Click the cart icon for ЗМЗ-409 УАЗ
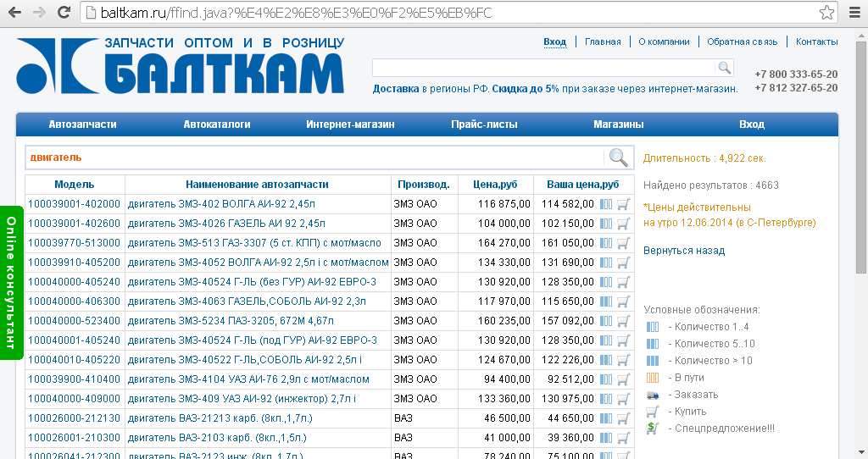Image resolution: width=868 pixels, height=459 pixels. point(624,399)
